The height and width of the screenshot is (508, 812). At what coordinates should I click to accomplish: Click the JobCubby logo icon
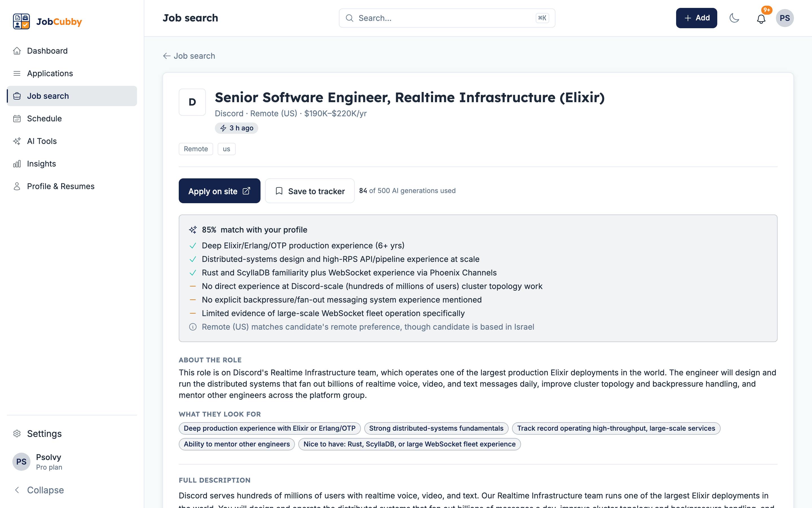click(21, 21)
